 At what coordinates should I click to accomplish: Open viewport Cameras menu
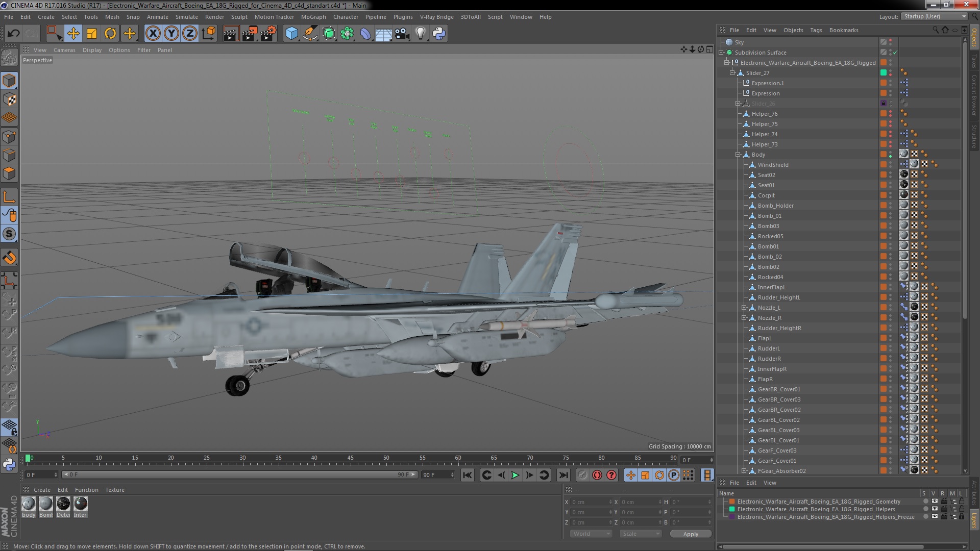[x=64, y=50]
